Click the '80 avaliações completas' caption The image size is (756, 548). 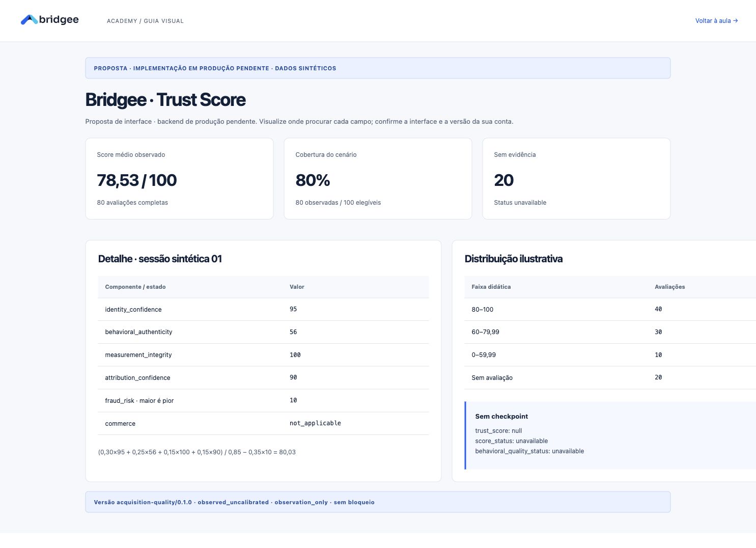coord(132,203)
